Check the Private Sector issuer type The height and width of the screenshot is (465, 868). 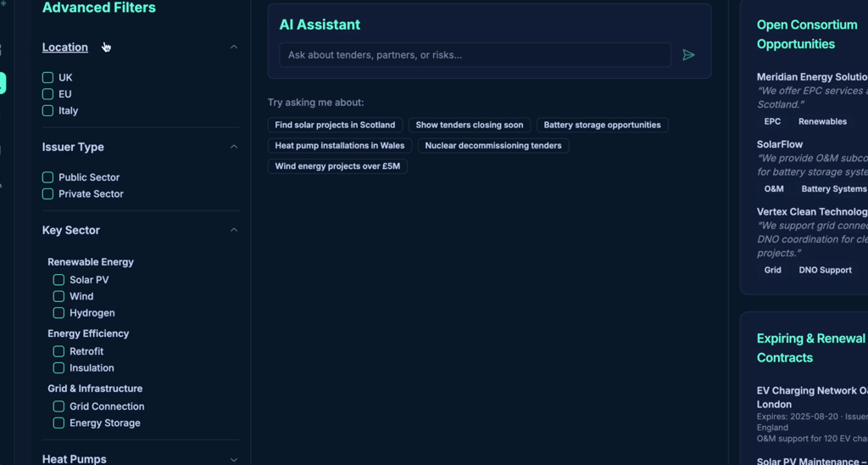click(47, 194)
